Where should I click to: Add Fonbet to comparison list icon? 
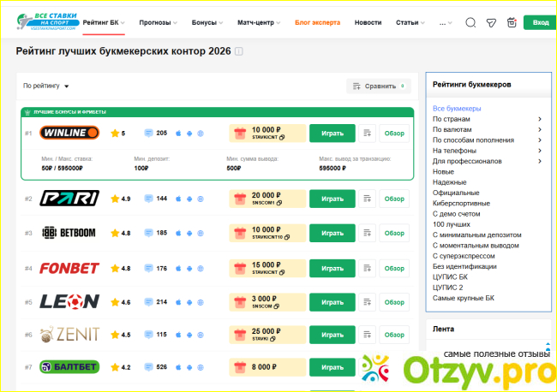368,268
